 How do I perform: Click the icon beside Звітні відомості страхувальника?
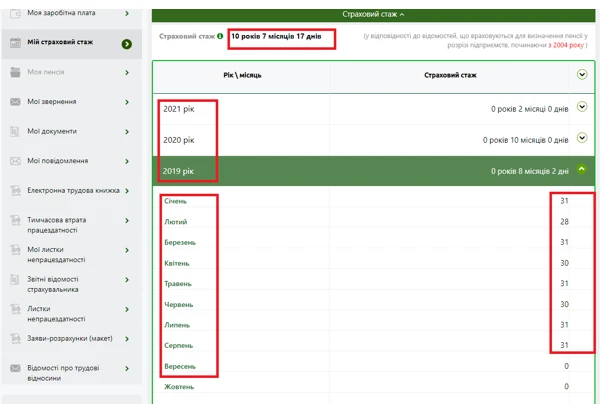tap(15, 285)
